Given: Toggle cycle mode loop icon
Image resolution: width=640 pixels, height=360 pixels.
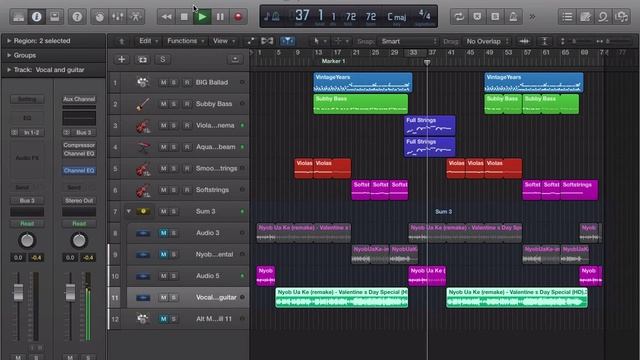Looking at the screenshot, I should (x=459, y=17).
